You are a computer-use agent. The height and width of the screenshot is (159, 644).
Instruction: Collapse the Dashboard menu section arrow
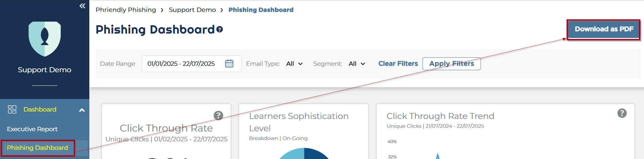[x=82, y=110]
